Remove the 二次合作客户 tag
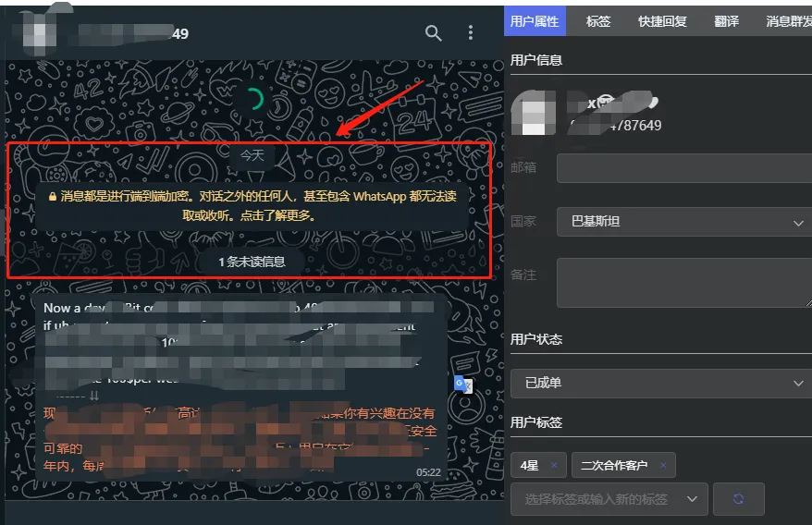This screenshot has width=812, height=525. [663, 465]
